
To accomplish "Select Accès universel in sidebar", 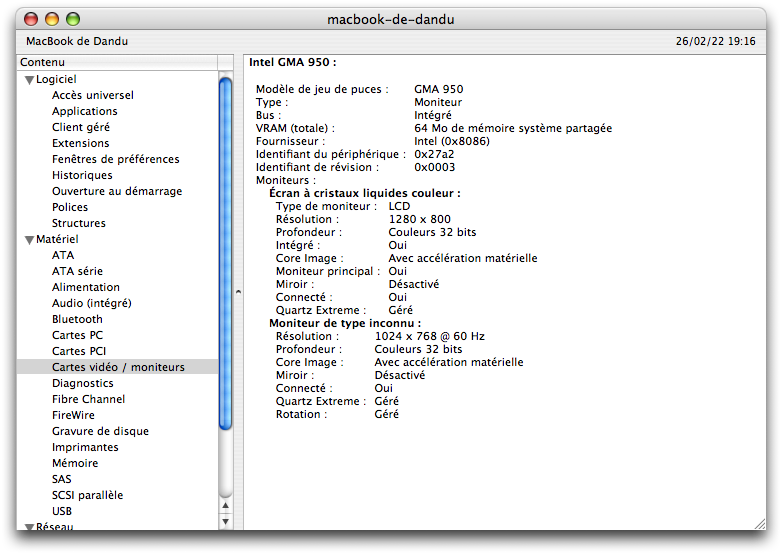I will (x=93, y=95).
